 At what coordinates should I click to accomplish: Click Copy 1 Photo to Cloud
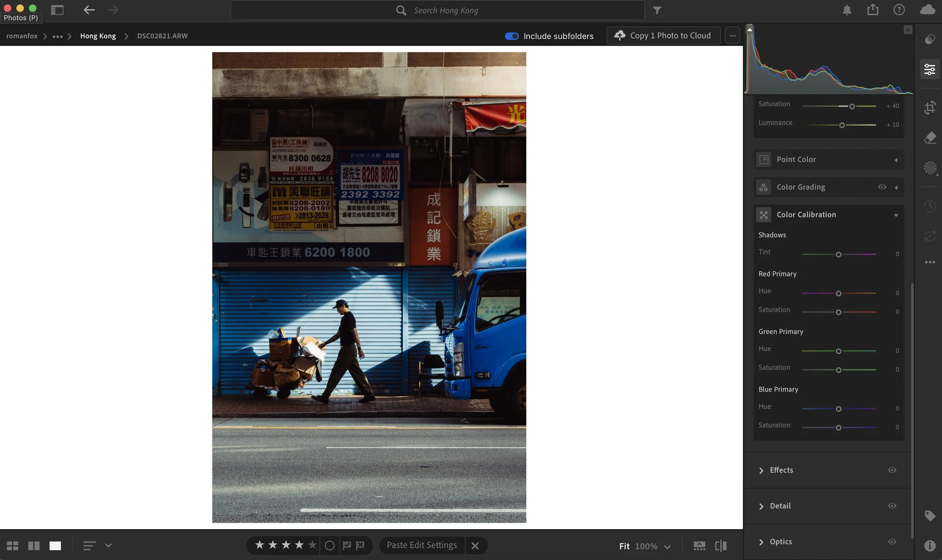click(x=664, y=35)
